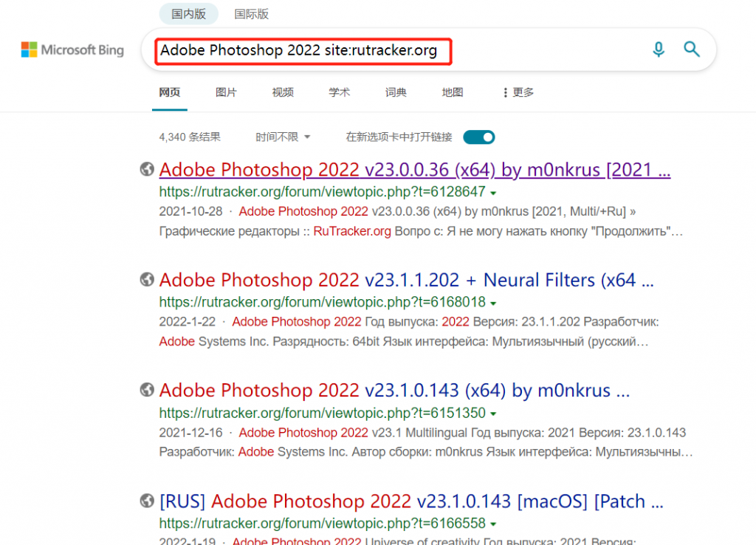The width and height of the screenshot is (756, 545).
Task: Open [RUS] Photoshop macOS Patch result
Action: [411, 501]
